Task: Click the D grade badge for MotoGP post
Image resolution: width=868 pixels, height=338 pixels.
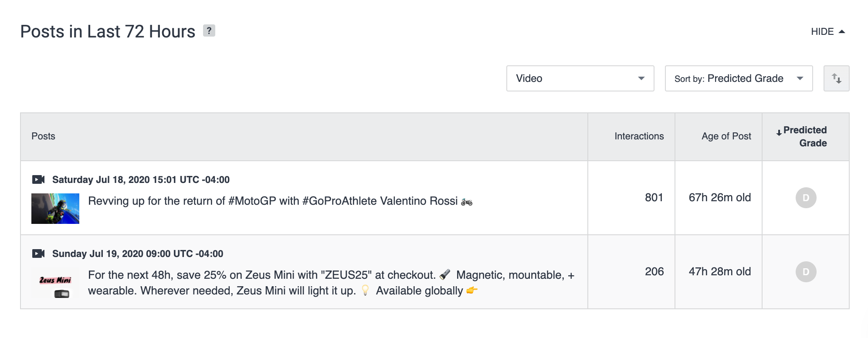Action: 806,198
